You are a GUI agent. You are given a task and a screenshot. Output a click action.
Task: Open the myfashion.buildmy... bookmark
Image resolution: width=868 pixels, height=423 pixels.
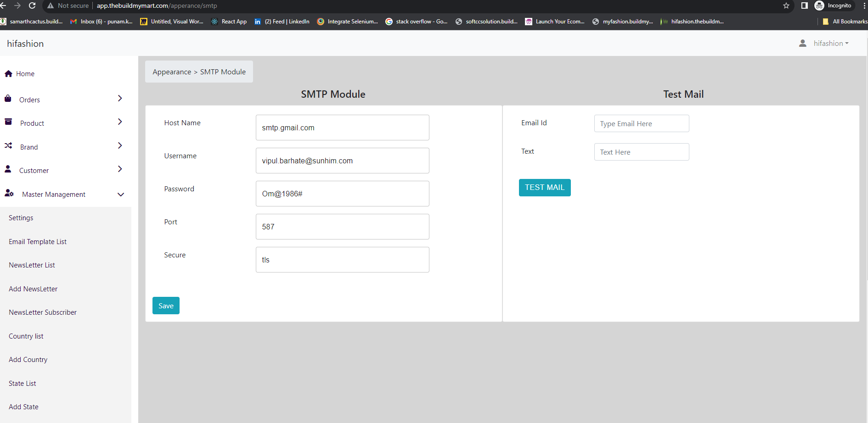(623, 22)
